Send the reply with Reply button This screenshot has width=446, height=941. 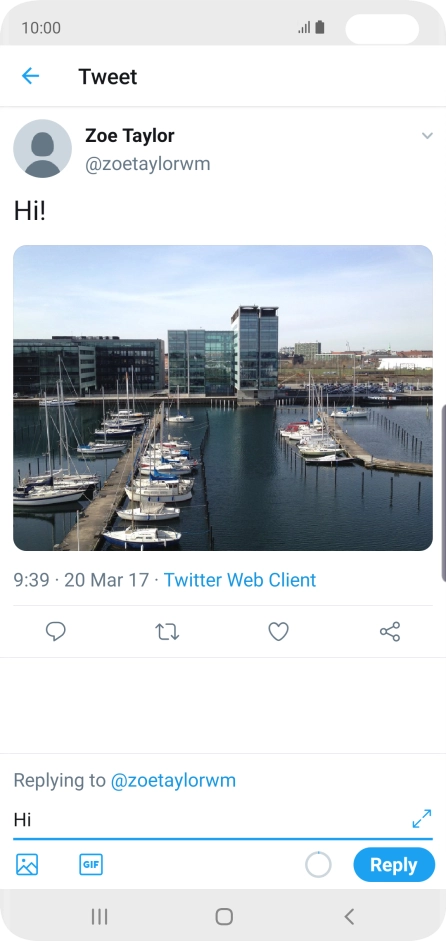pyautogui.click(x=394, y=865)
